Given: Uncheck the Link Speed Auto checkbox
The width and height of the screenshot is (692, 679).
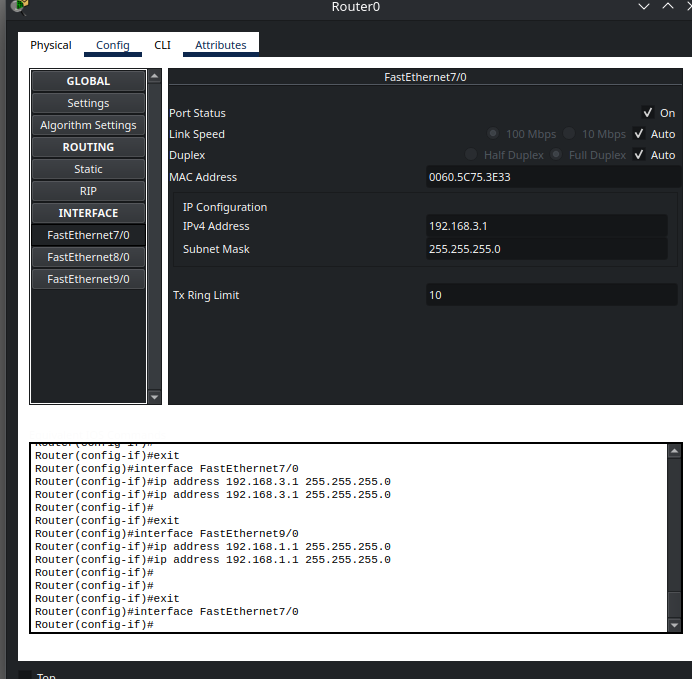Looking at the screenshot, I should point(639,134).
